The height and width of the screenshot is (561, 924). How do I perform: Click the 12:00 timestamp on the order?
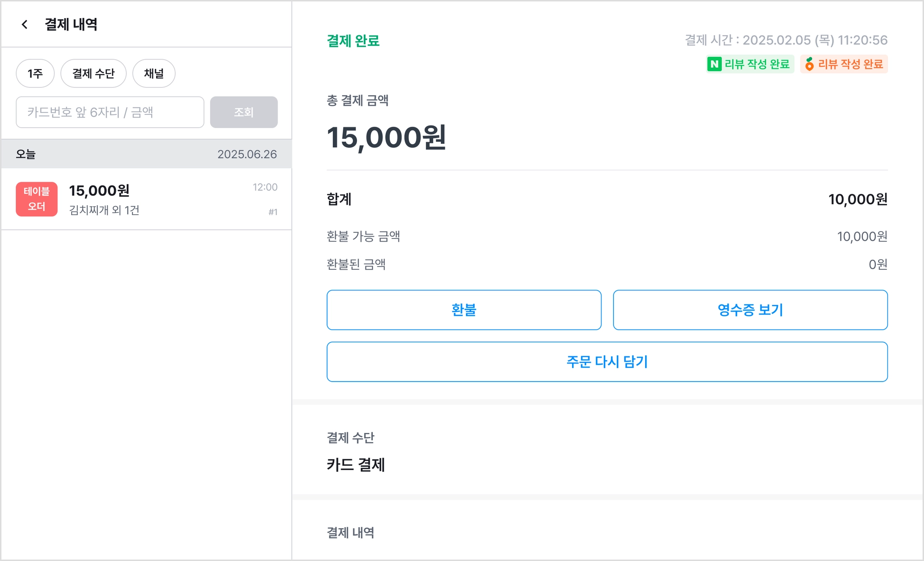pos(265,187)
